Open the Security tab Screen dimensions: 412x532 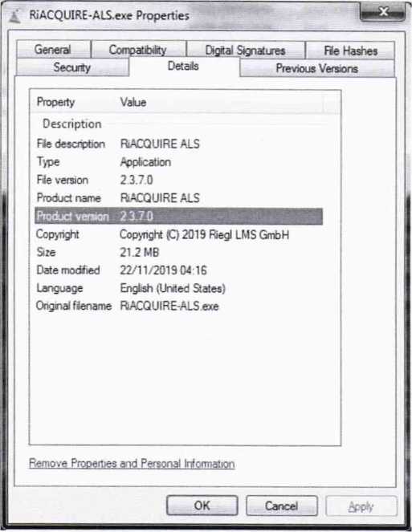pos(72,67)
